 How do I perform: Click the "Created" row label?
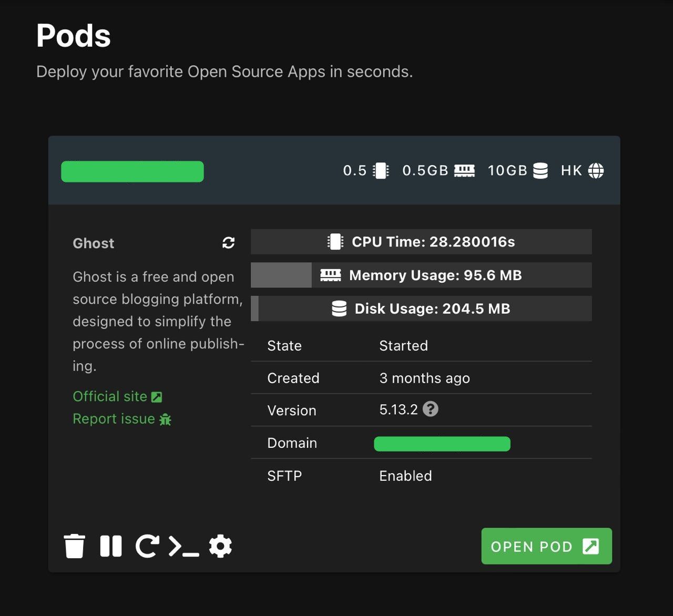tap(293, 378)
